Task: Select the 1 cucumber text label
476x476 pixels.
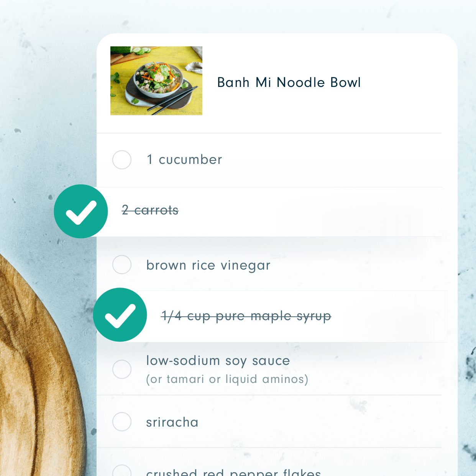Action: tap(184, 160)
